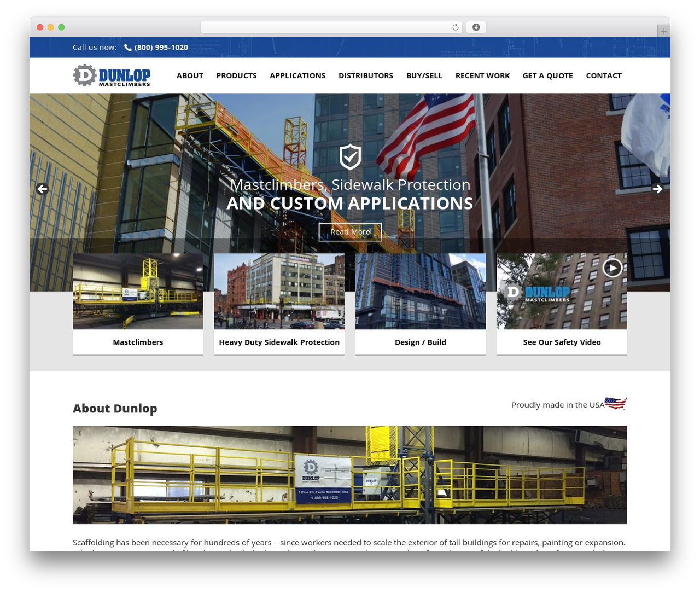Click the browser download icon
The width and height of the screenshot is (700, 593).
pyautogui.click(x=476, y=27)
